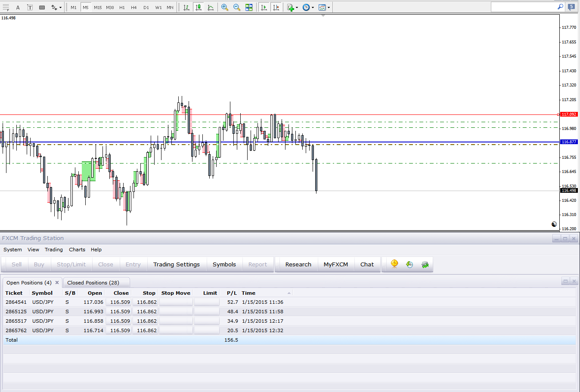Toggle line chart display mode
This screenshot has height=392, width=580.
[x=211, y=7]
